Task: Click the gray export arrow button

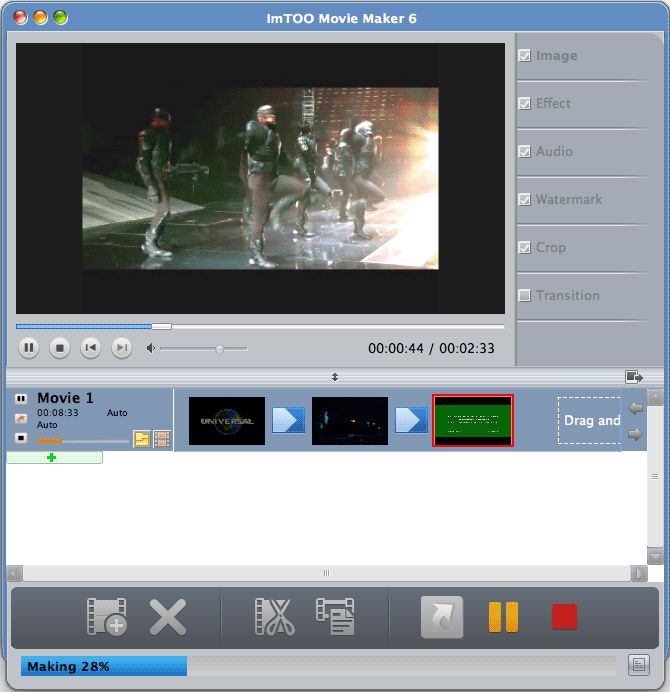Action: click(x=442, y=617)
